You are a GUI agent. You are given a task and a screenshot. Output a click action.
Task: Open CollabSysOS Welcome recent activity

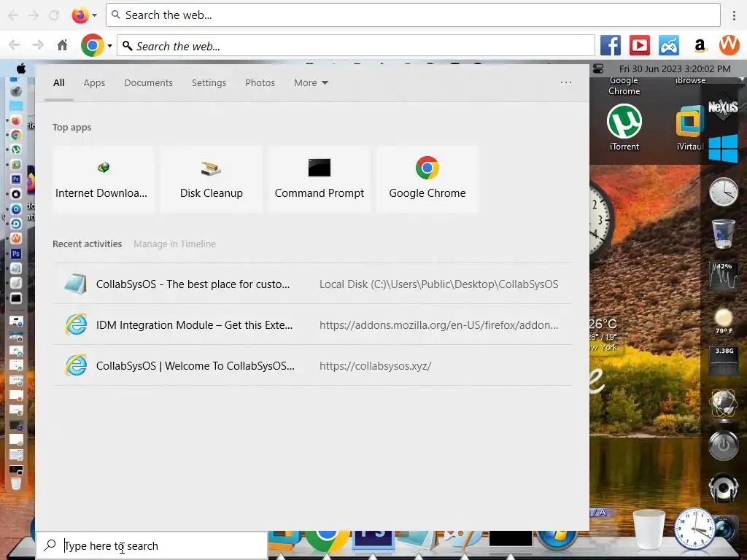pos(312,366)
